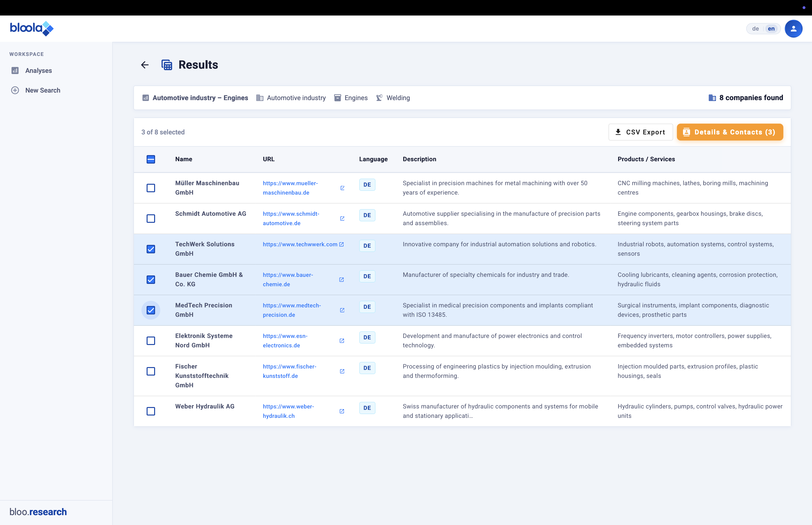
Task: Open external link icon for Weber Hydraulik
Action: (342, 411)
